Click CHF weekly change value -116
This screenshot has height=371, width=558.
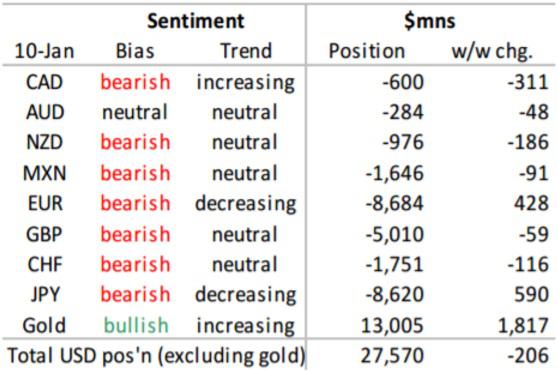pos(528,264)
